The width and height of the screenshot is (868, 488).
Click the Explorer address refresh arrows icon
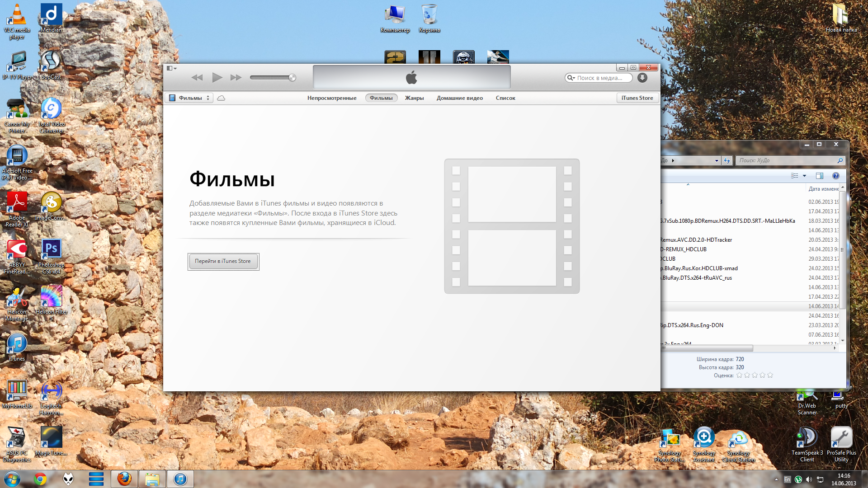point(727,160)
